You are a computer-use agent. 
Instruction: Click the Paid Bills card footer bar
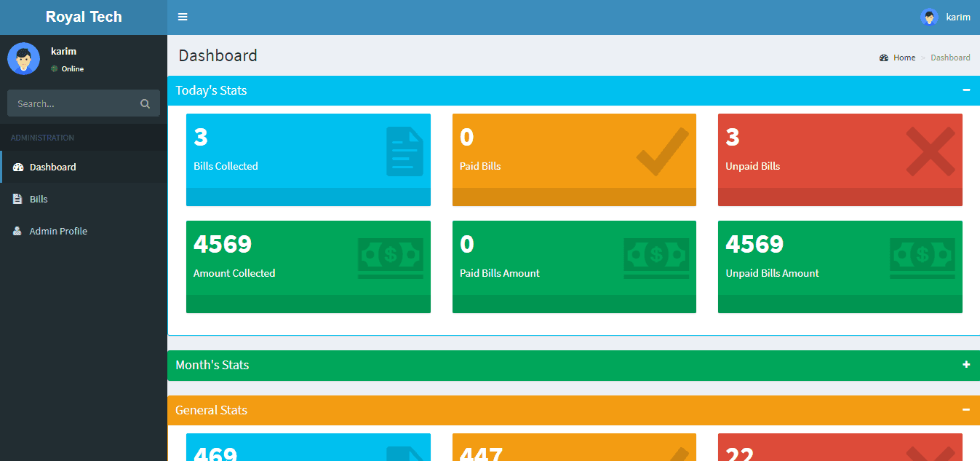point(574,197)
